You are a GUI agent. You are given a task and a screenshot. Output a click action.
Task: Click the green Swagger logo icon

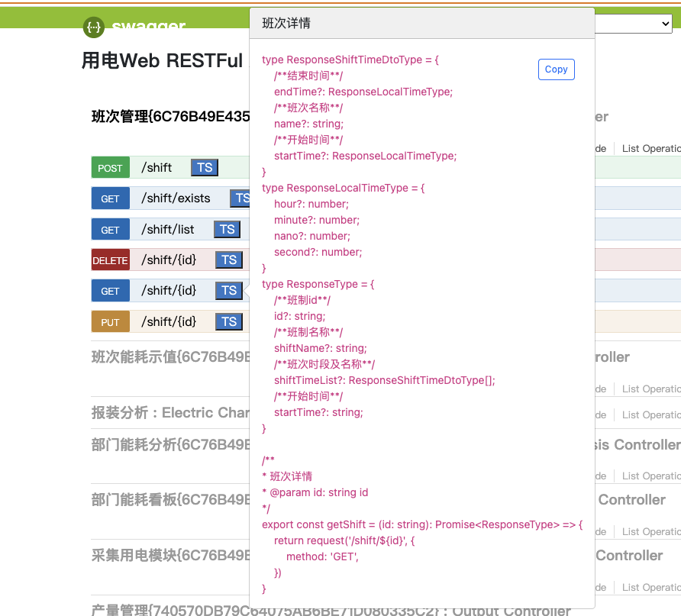(94, 27)
